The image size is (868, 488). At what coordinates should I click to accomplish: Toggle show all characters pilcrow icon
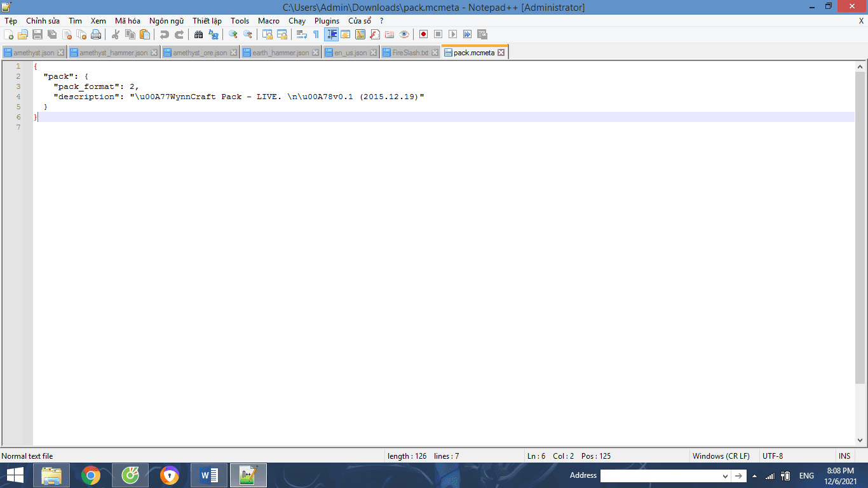click(x=316, y=34)
